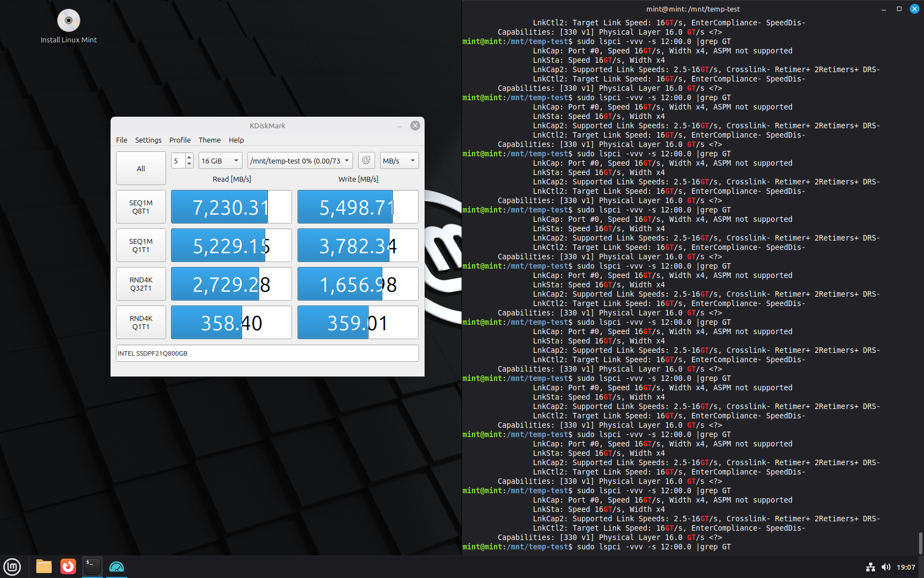Click the refresh storage list icon
Image resolution: width=924 pixels, height=578 pixels.
coord(366,160)
